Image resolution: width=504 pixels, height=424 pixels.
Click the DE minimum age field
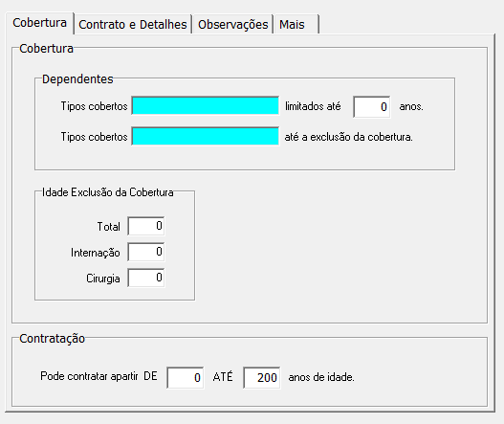pyautogui.click(x=186, y=377)
